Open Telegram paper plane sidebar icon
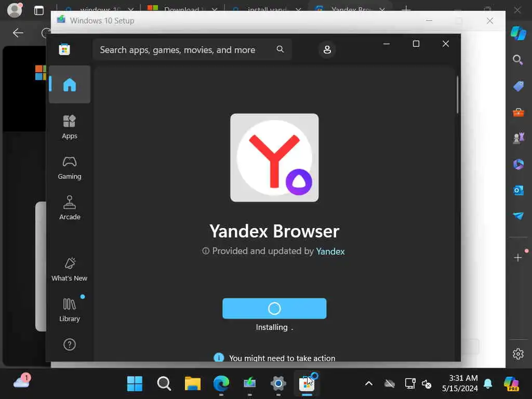532x399 pixels. 518,216
